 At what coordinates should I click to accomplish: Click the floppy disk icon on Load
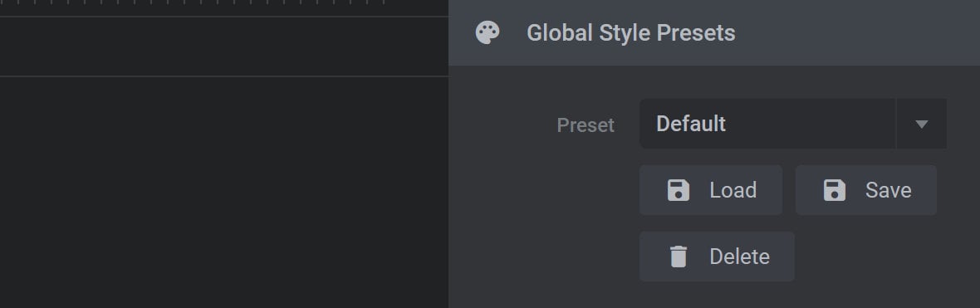pyautogui.click(x=679, y=190)
